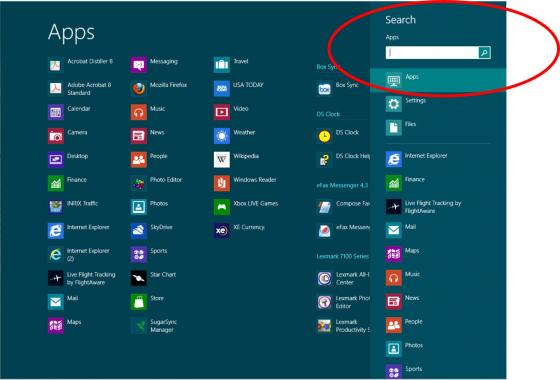Open Lexmark All-In-One Center icon
Screen dimensions: 560x380
(324, 278)
